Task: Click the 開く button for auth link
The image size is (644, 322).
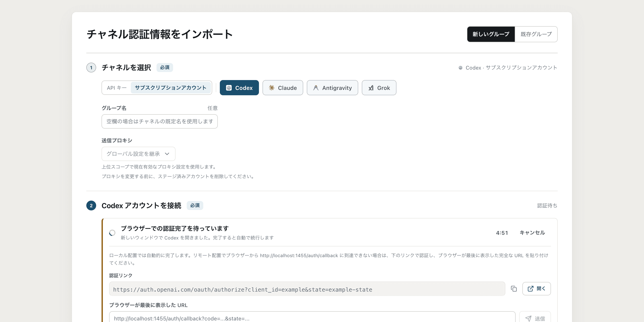Action: pos(536,289)
